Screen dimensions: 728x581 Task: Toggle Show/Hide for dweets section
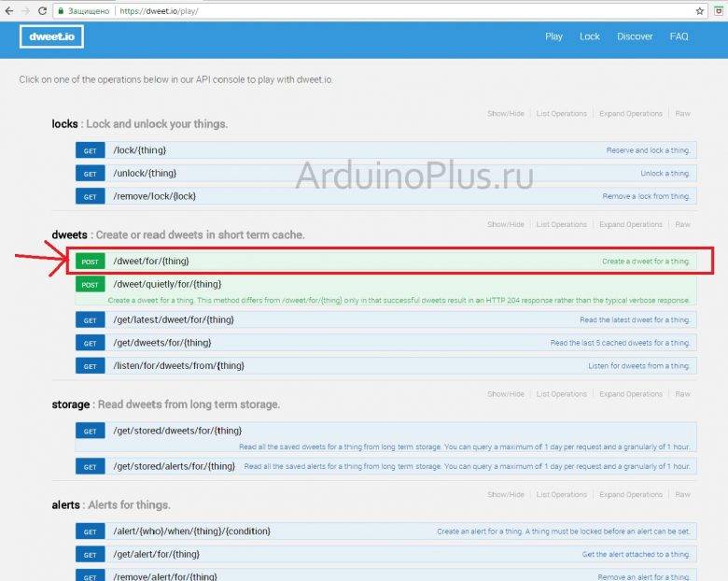(506, 224)
